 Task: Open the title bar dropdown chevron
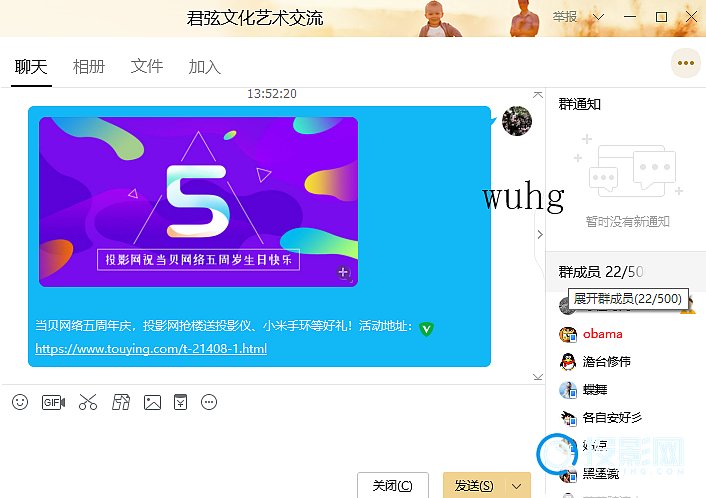pyautogui.click(x=598, y=17)
